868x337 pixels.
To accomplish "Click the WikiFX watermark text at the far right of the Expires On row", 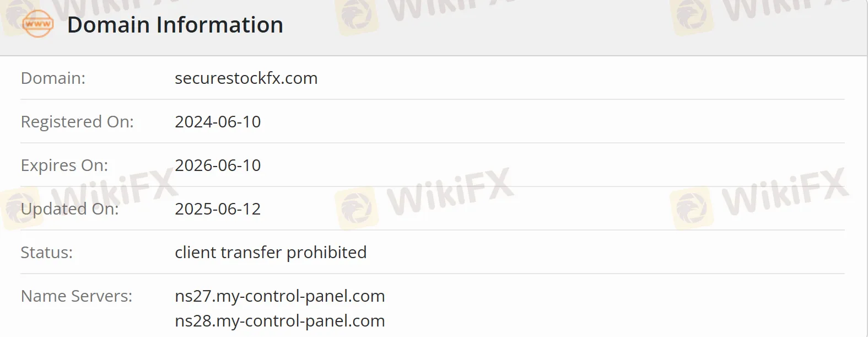I will coord(784,191).
